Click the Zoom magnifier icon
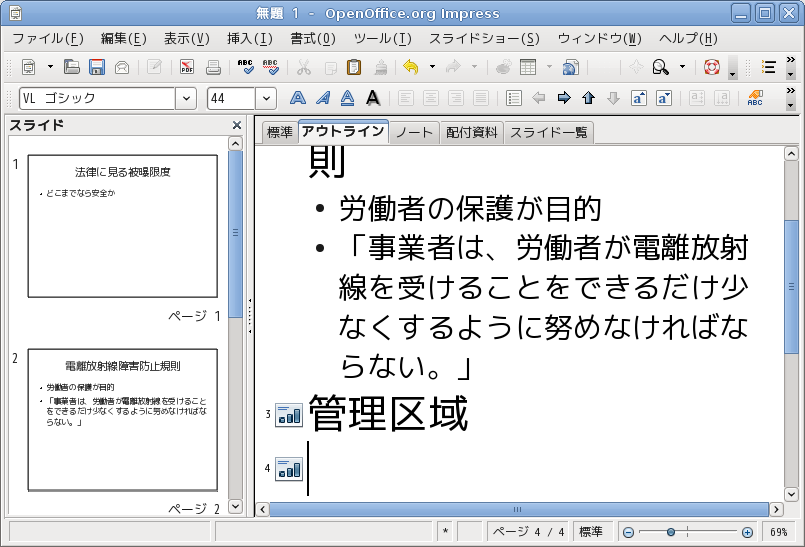The width and height of the screenshot is (805, 547). (660, 67)
